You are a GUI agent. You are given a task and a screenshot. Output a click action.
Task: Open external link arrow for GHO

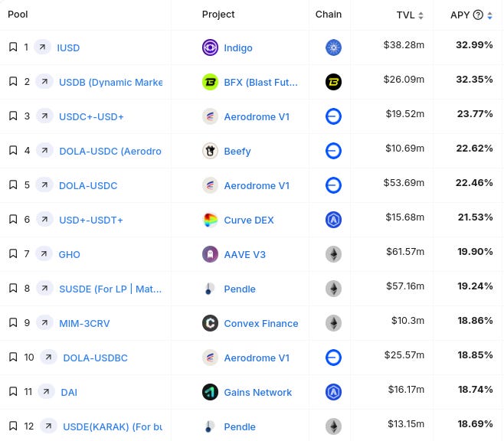pos(44,253)
